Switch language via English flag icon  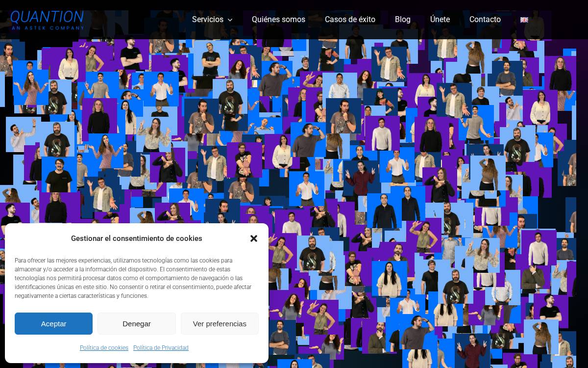(x=524, y=20)
